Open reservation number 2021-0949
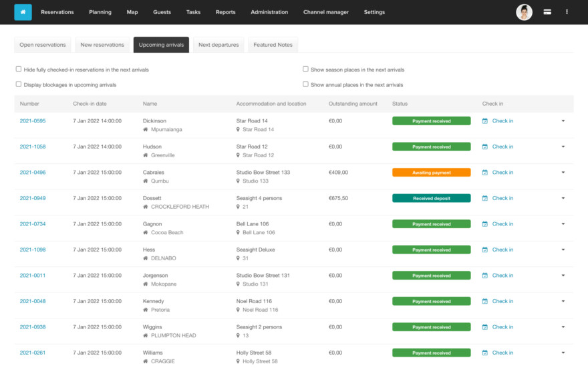Image resolution: width=588 pixels, height=368 pixels. pyautogui.click(x=33, y=198)
